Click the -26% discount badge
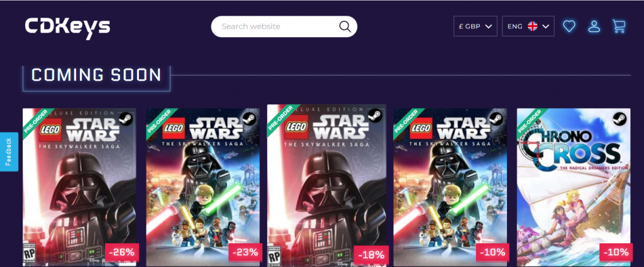The width and height of the screenshot is (644, 267). 122,253
